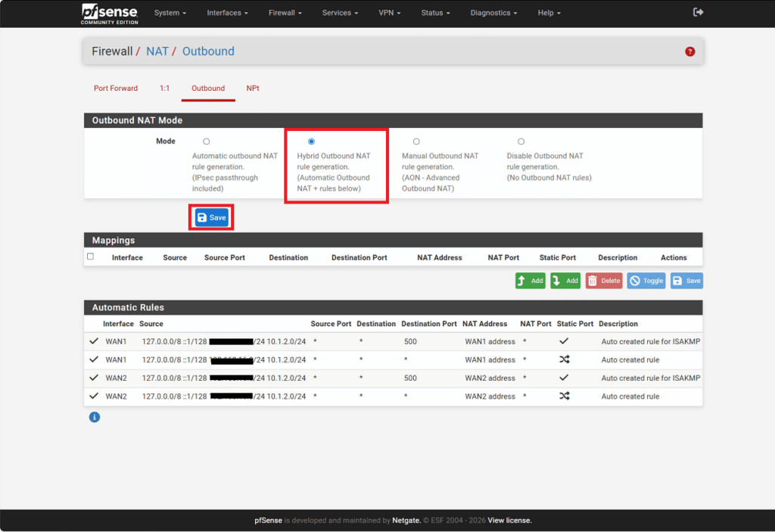
Task: Click the logout icon in top bar
Action: pyautogui.click(x=698, y=12)
